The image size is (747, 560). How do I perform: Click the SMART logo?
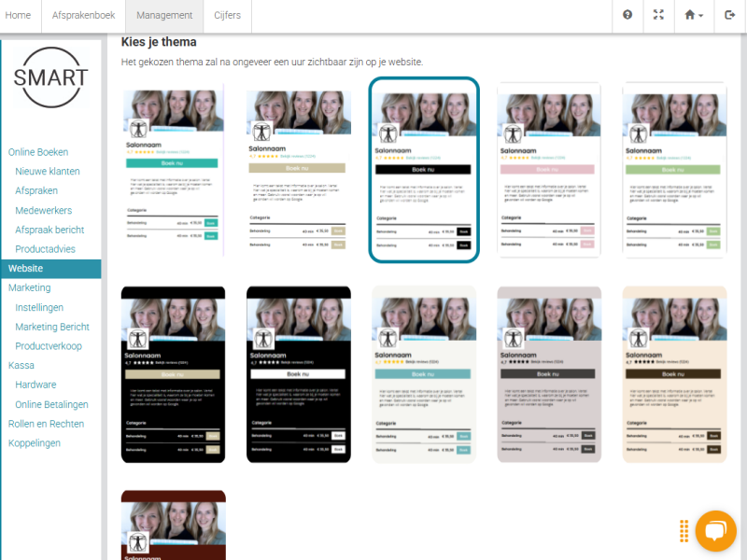tap(51, 77)
